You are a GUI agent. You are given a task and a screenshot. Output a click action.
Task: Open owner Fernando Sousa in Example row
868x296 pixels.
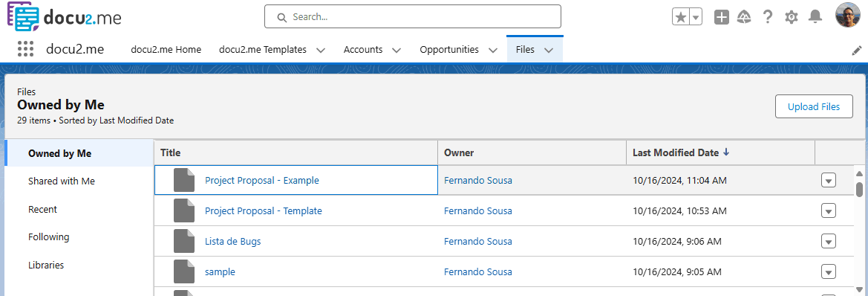(477, 180)
